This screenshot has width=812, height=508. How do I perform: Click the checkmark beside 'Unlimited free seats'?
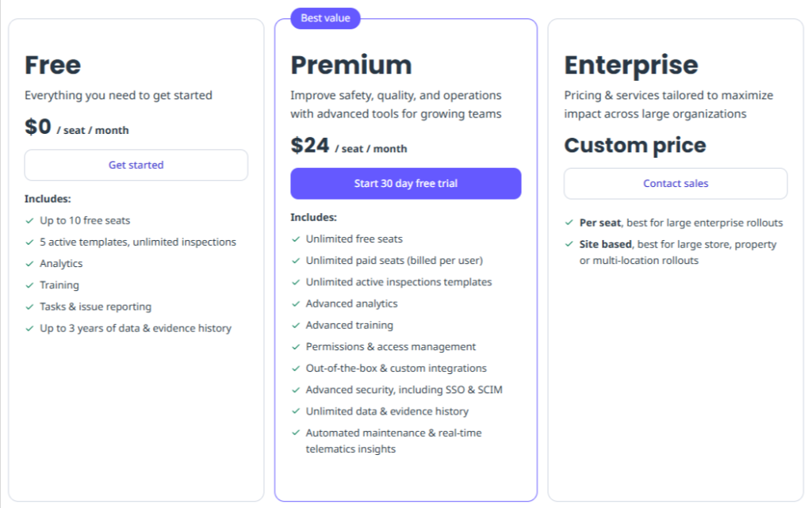(x=295, y=239)
